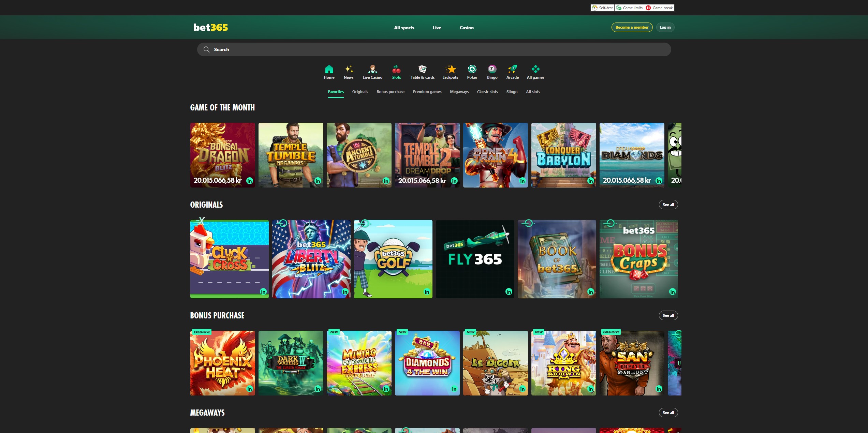
Task: Open Game limits settings
Action: [x=629, y=8]
